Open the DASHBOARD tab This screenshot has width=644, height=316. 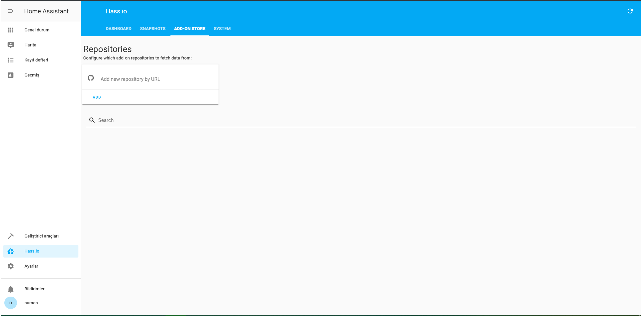point(118,29)
